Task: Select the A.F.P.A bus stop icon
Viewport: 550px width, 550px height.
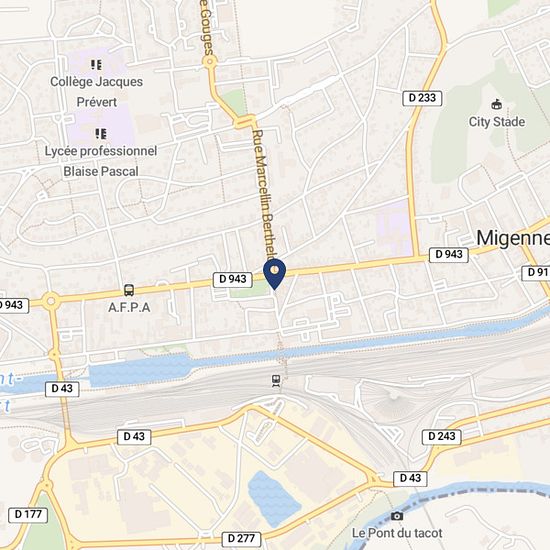Action: (129, 290)
